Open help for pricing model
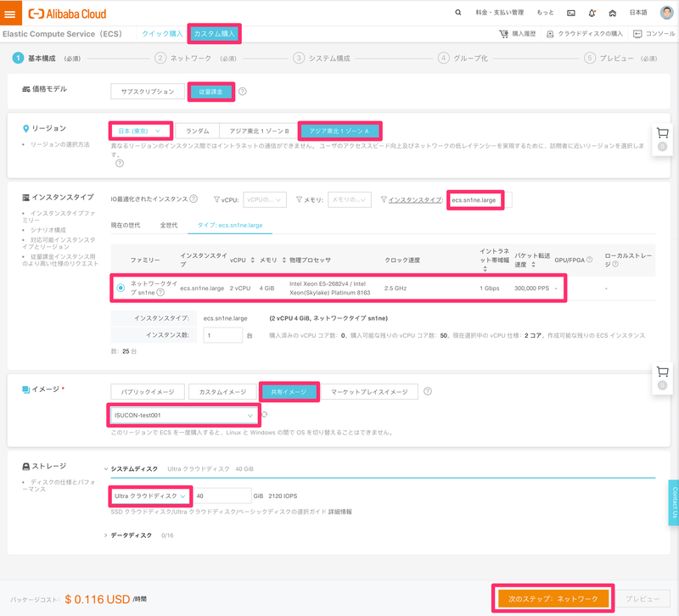679x616 pixels. (x=243, y=92)
